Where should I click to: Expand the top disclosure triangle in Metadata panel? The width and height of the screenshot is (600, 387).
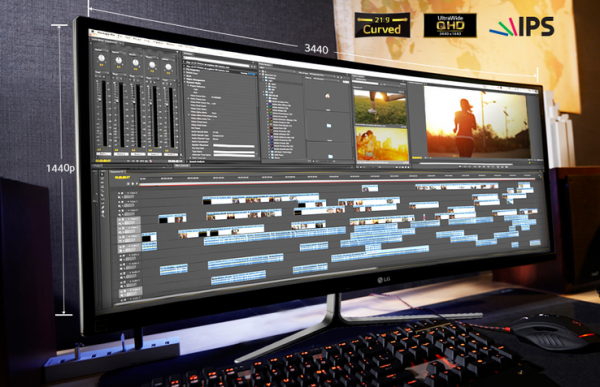tap(184, 62)
